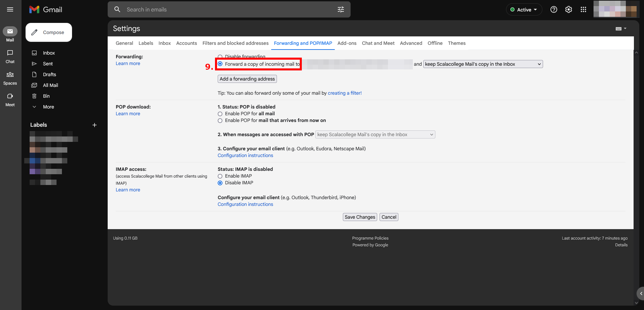Switch to the Add-ons tab
The width and height of the screenshot is (644, 310).
pyautogui.click(x=347, y=43)
